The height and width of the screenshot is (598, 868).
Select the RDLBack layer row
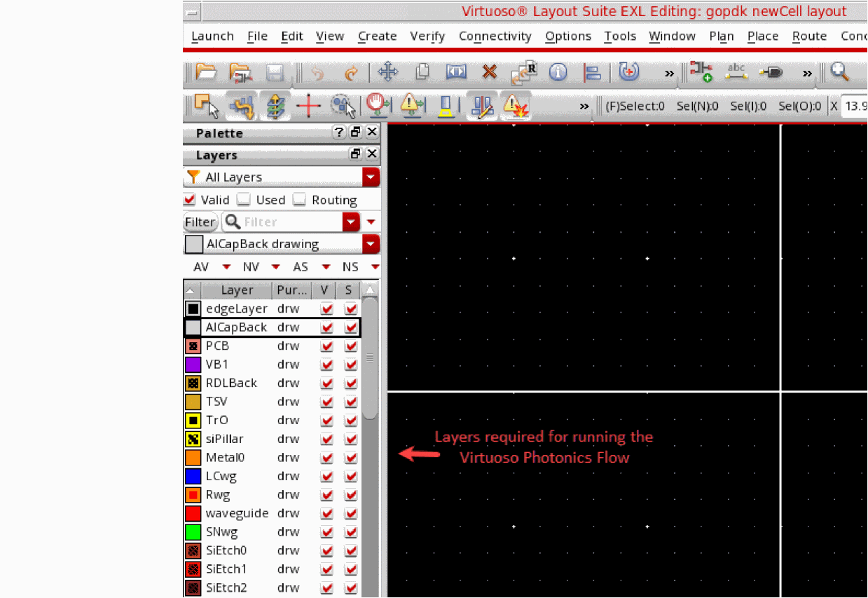(x=273, y=383)
